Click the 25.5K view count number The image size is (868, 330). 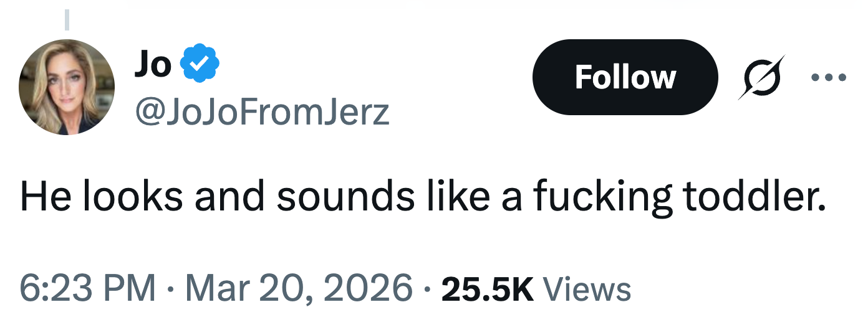click(x=487, y=290)
